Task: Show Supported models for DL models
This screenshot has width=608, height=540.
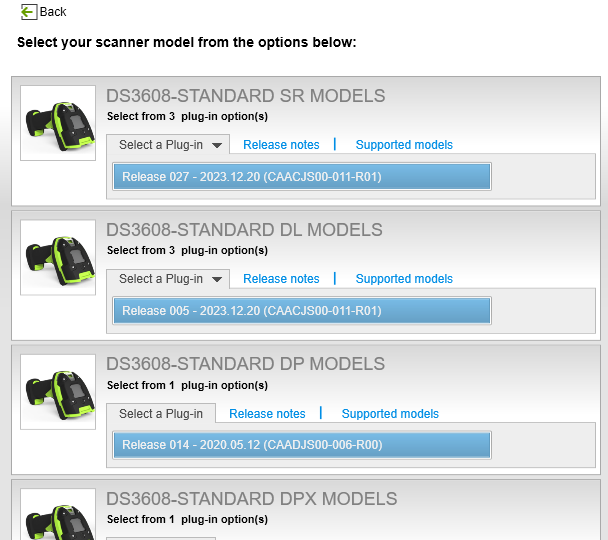Action: click(404, 279)
